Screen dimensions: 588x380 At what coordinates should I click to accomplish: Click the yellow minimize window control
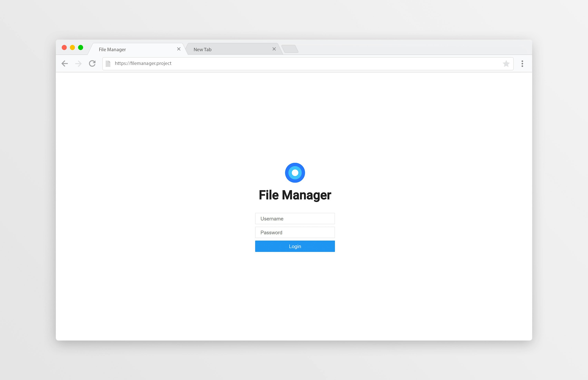point(73,47)
